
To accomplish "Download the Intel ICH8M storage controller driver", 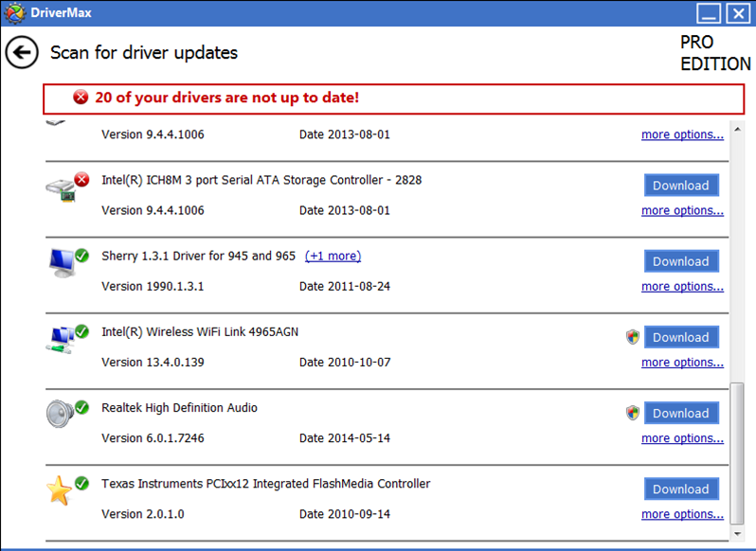I will (681, 186).
